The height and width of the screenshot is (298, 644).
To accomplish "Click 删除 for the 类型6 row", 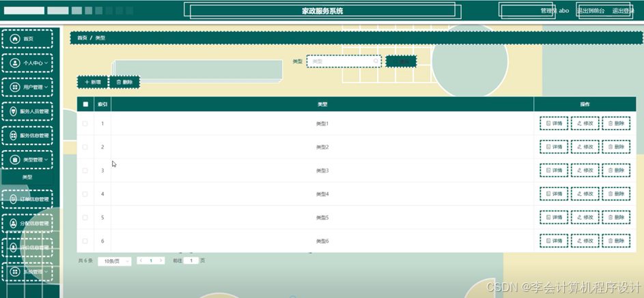I will 616,241.
